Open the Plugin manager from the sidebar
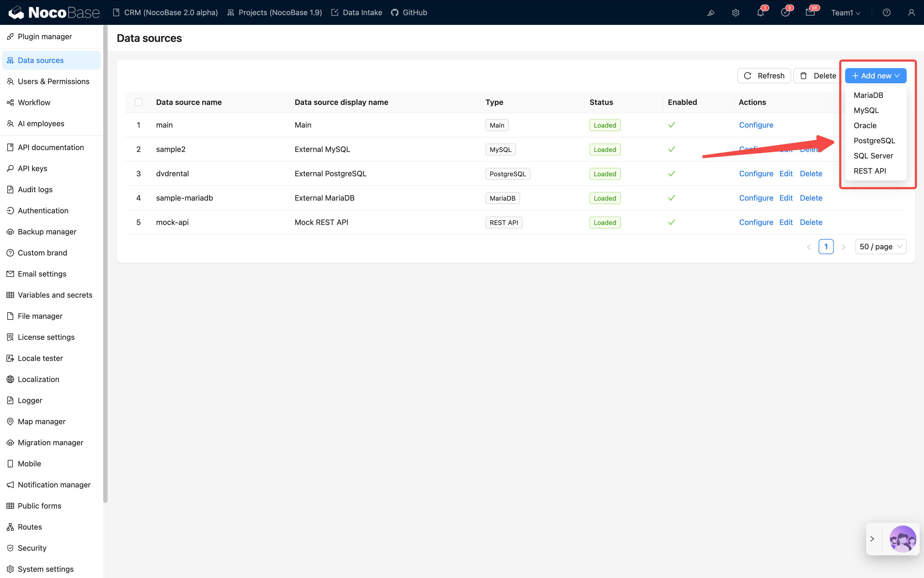 point(45,36)
